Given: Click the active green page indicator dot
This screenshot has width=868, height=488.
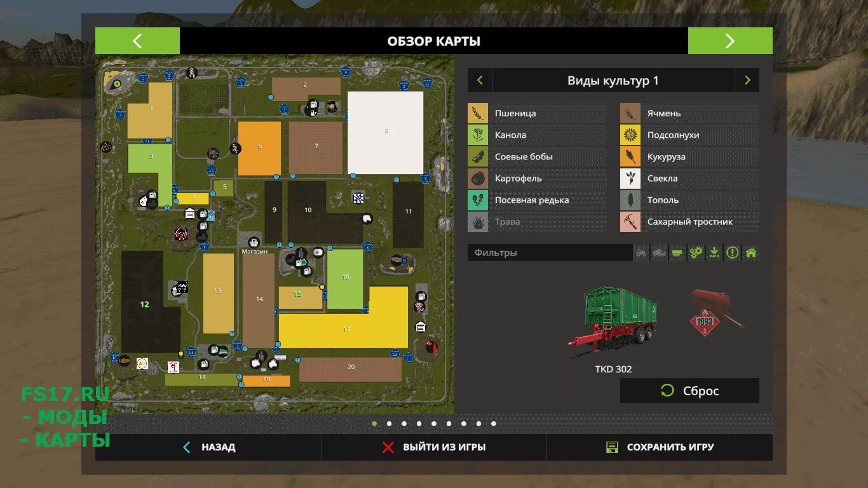Looking at the screenshot, I should pos(374,423).
